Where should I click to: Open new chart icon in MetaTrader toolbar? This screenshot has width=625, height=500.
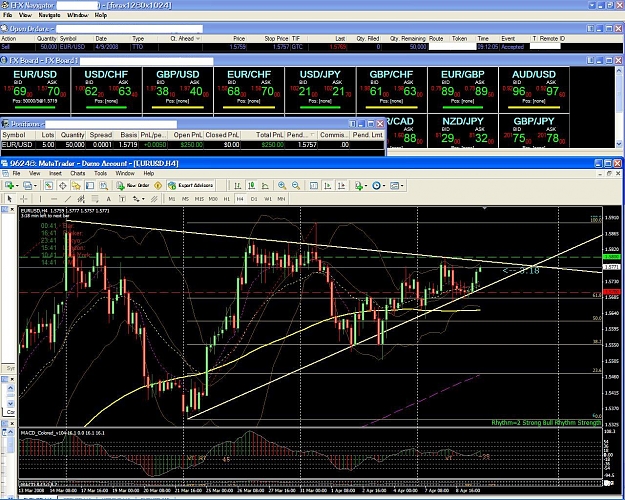[9, 185]
